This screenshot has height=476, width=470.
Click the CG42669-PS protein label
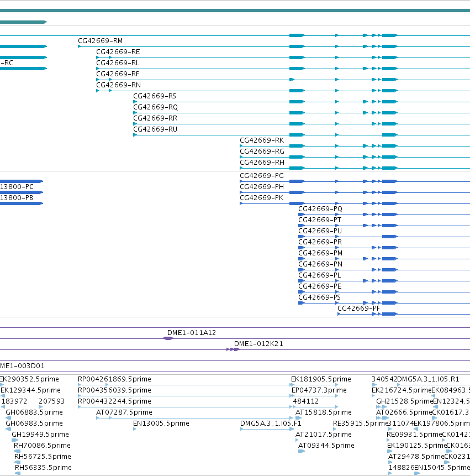coord(319,297)
